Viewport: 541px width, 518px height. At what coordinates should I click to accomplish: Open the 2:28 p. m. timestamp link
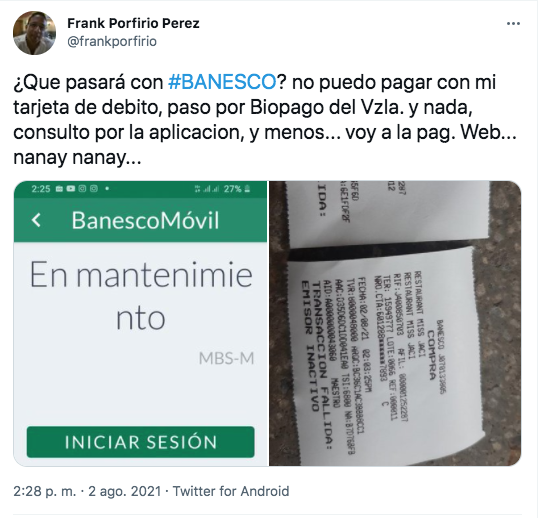(x=45, y=491)
